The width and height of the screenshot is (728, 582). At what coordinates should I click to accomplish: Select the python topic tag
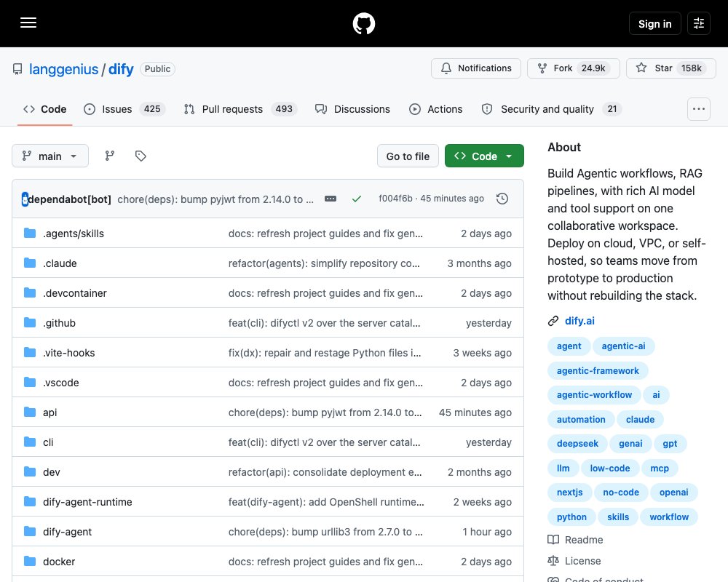click(571, 517)
